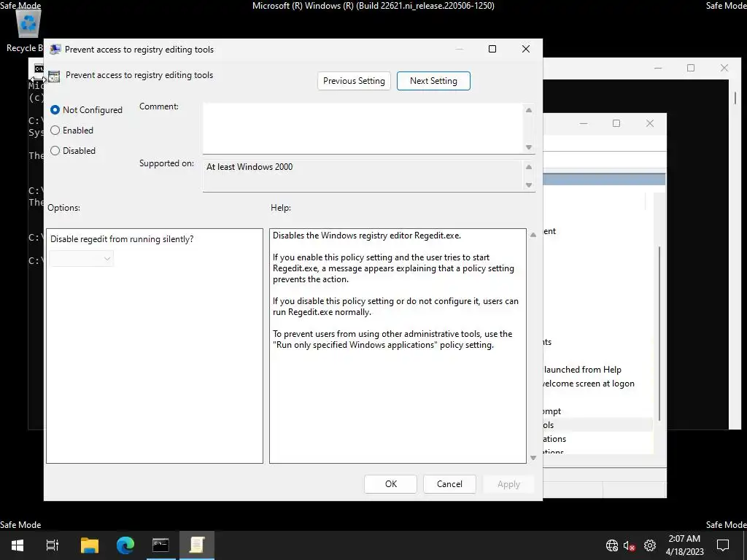Switch to Group Policy Editor taskbar icon
Screen dimensions: 747x560
(197, 545)
